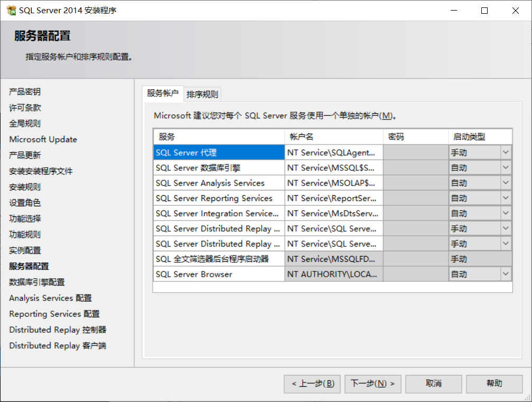Click the 密码 column header
This screenshot has height=402, width=532.
(x=416, y=136)
